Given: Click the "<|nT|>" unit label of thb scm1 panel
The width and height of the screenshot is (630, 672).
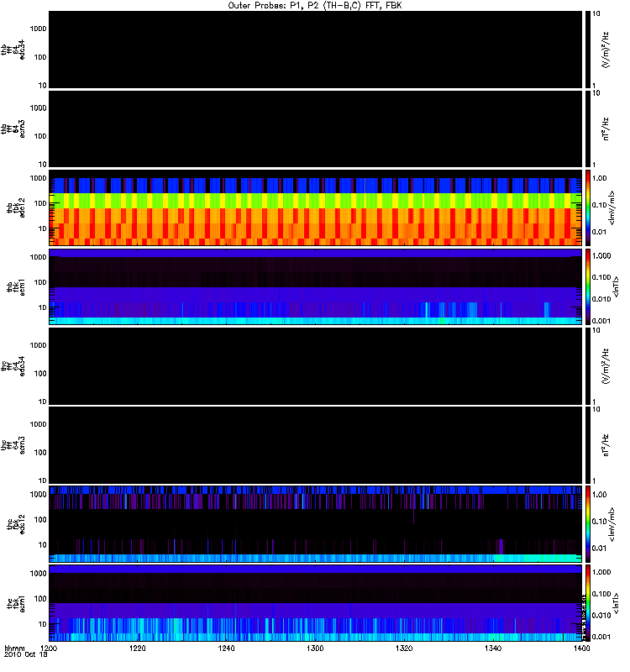Looking at the screenshot, I should [x=616, y=287].
